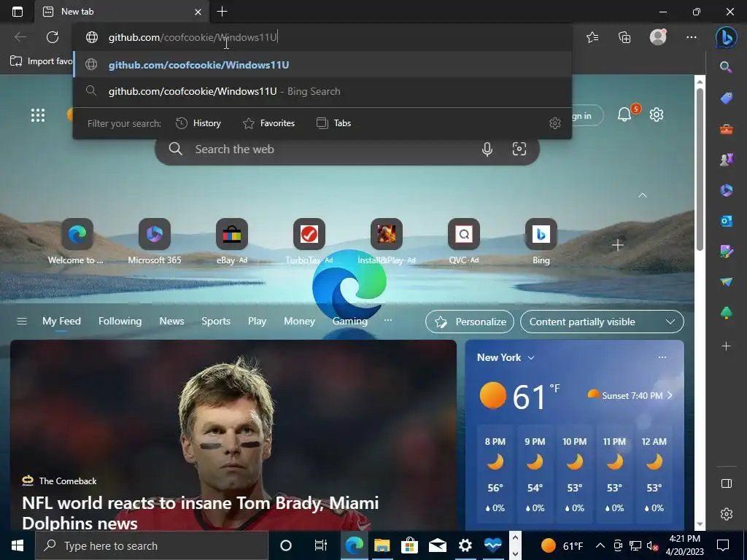
Task: Open the app launcher grid icon
Action: click(38, 114)
